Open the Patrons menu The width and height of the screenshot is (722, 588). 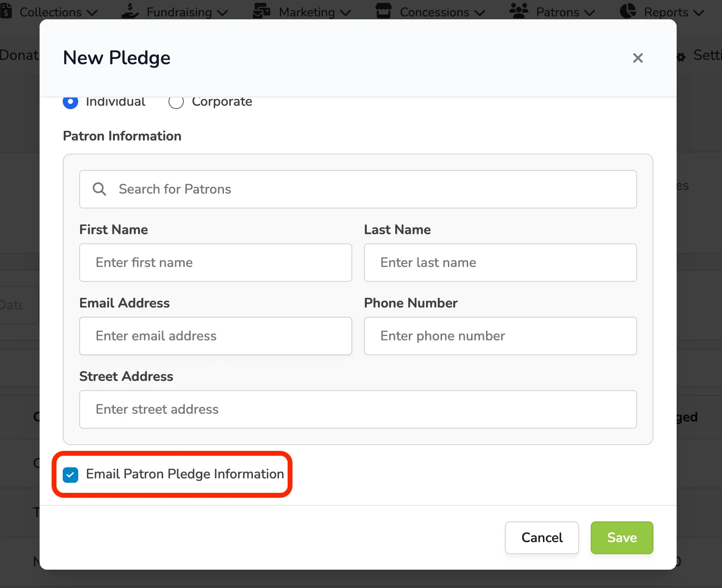(x=553, y=12)
